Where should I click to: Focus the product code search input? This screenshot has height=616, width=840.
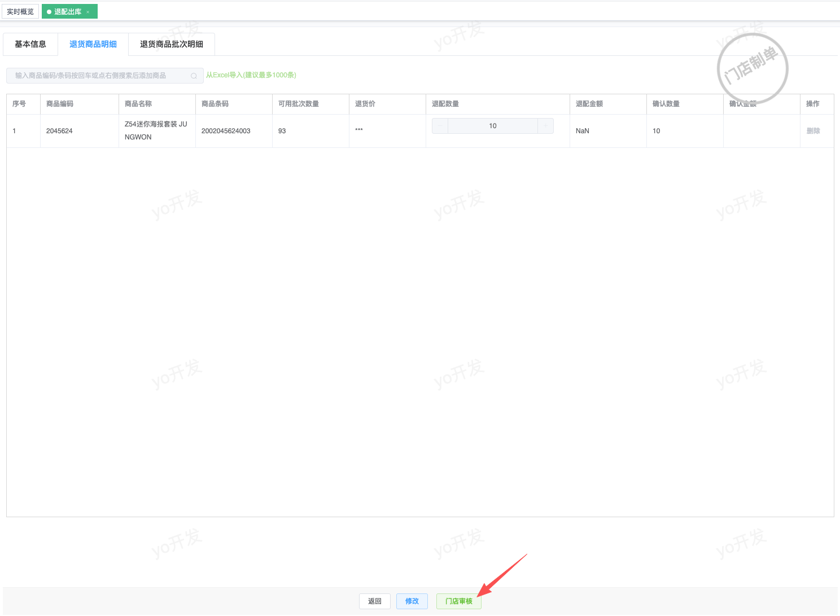click(105, 76)
